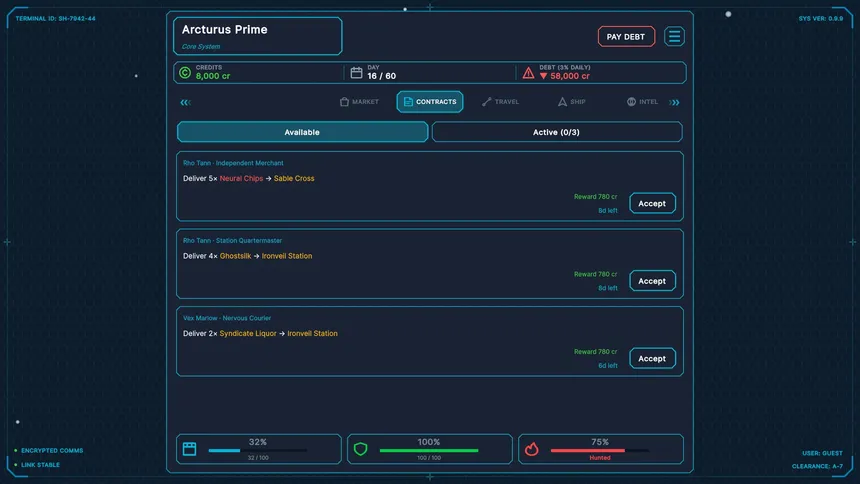Go to the Ship tab
The height and width of the screenshot is (484, 860).
point(572,102)
